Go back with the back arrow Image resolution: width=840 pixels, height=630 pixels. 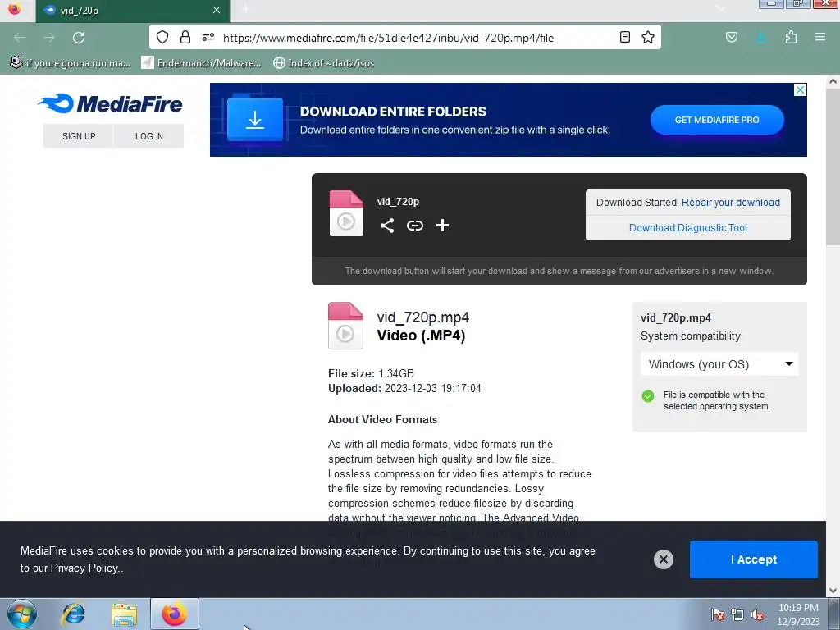(x=20, y=38)
